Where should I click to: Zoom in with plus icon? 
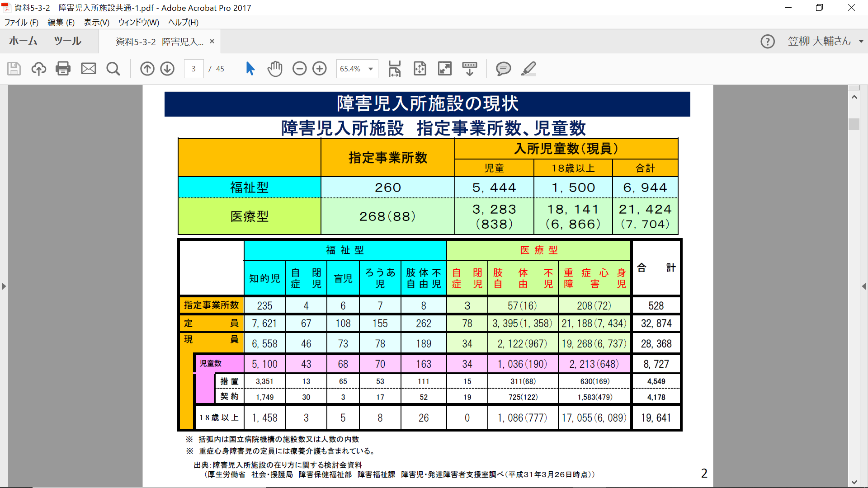point(320,69)
